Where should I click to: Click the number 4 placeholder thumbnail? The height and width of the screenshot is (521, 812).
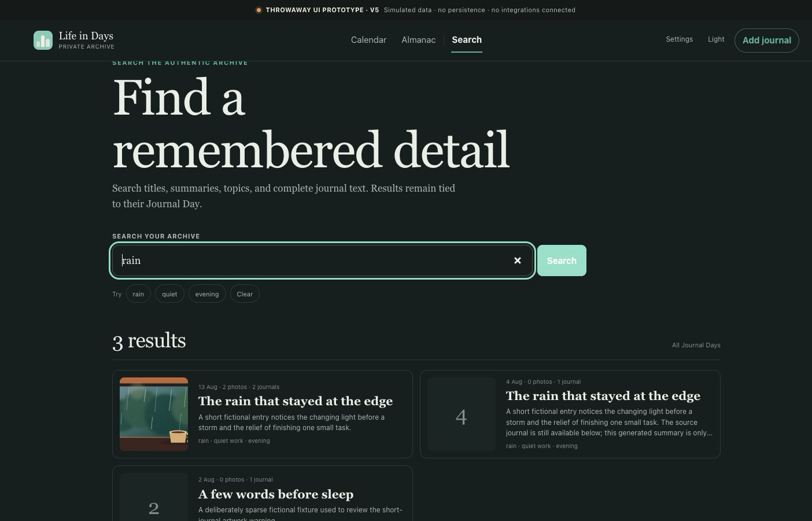[462, 414]
